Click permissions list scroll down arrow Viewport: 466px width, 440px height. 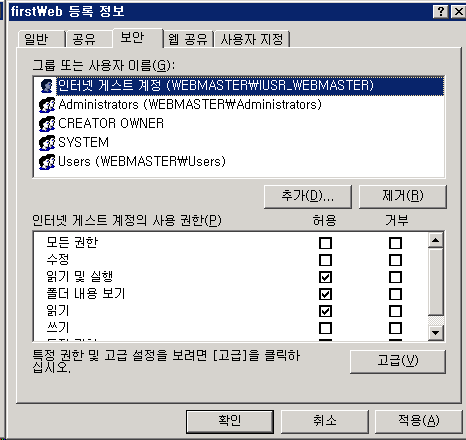point(436,332)
